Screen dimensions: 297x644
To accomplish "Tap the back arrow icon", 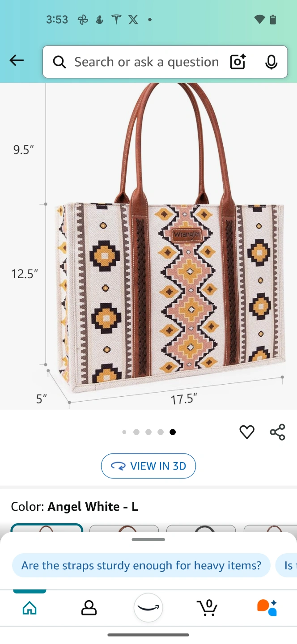I will [x=17, y=60].
